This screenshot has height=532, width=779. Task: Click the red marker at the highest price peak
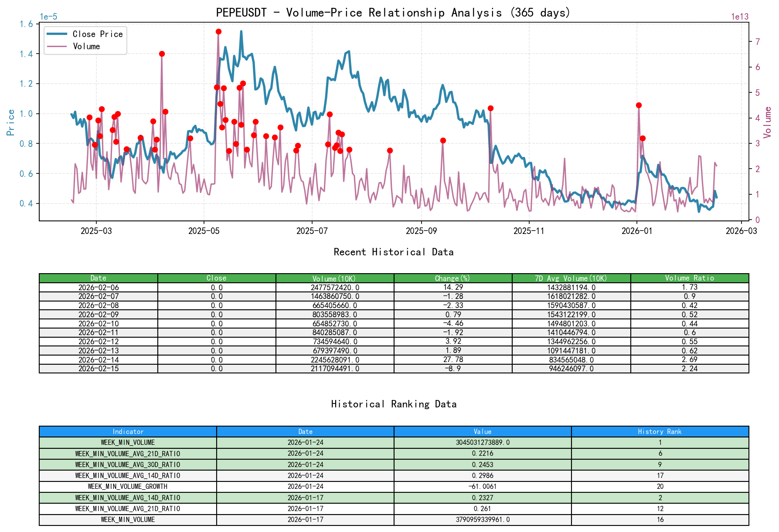(218, 31)
